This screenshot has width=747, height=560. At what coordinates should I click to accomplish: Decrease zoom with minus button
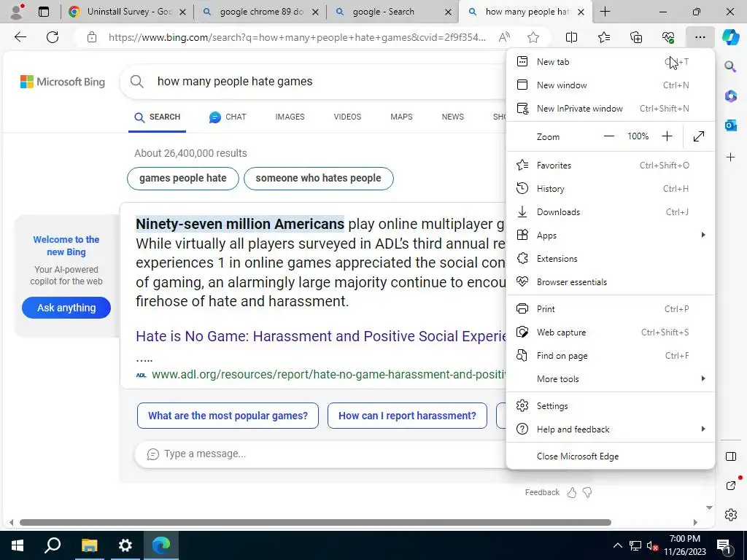click(609, 136)
